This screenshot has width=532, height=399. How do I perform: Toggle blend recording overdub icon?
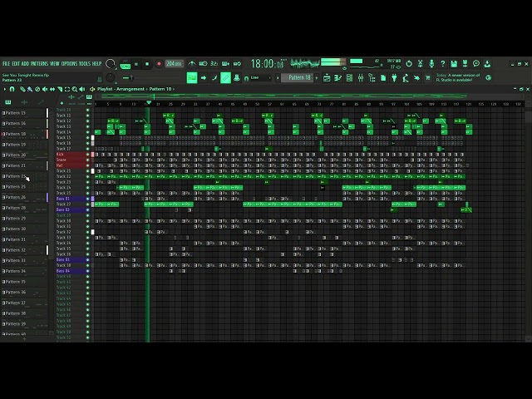click(x=225, y=64)
